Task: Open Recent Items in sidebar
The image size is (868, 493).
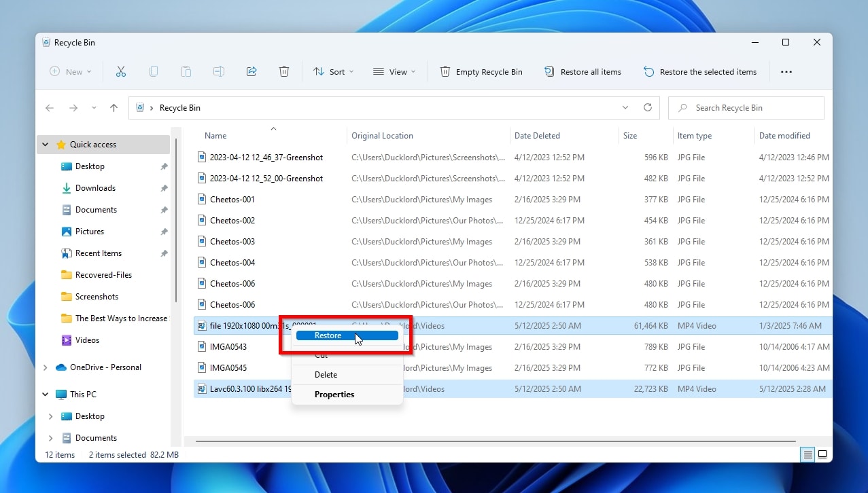Action: coord(99,253)
